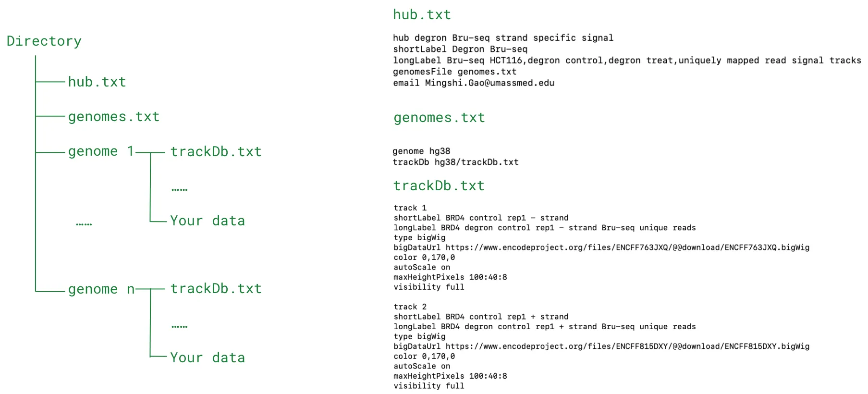The image size is (868, 394).
Task: Click the green trackDb.txt section heading
Action: 439,186
